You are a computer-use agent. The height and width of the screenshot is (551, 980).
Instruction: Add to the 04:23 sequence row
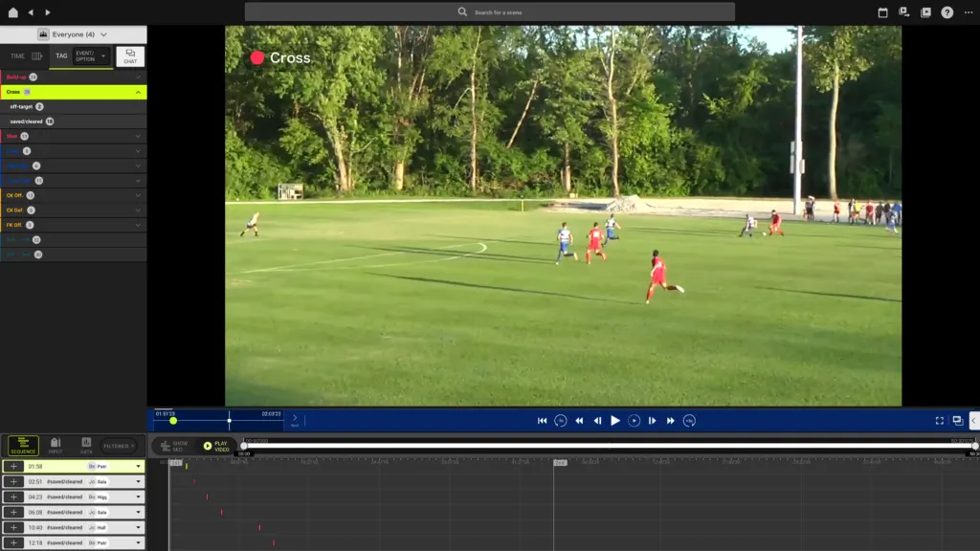13,496
